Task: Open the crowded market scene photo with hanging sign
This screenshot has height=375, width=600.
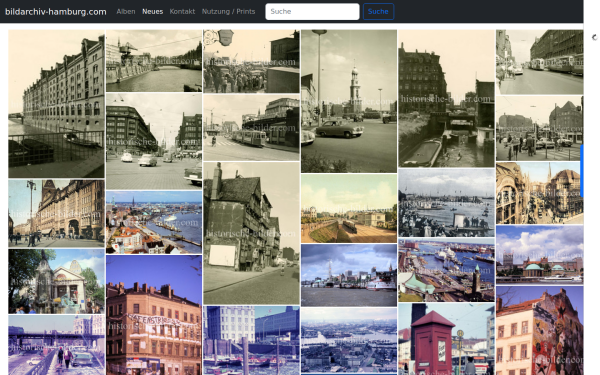Action: (251, 61)
